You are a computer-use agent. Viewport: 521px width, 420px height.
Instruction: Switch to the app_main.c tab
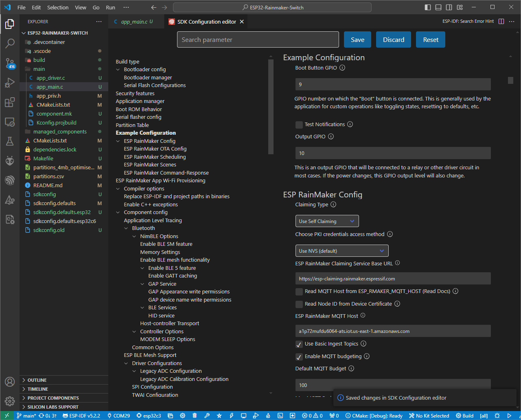(x=136, y=22)
